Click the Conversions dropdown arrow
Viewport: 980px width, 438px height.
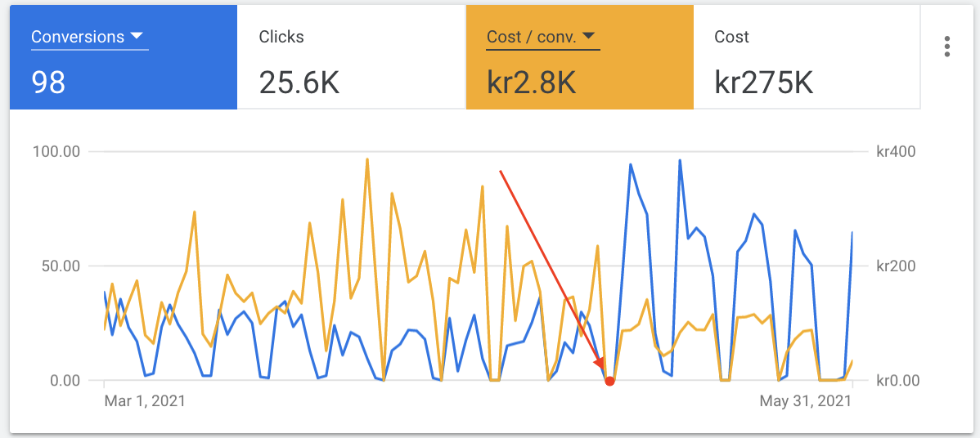[x=137, y=36]
